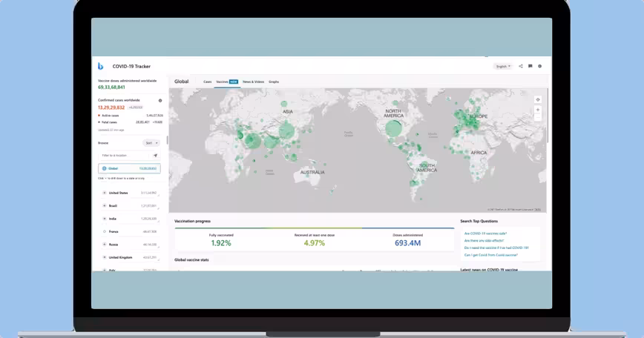Screen dimensions: 644x338
Task: Switch to the Graphs tab
Action: click(274, 82)
